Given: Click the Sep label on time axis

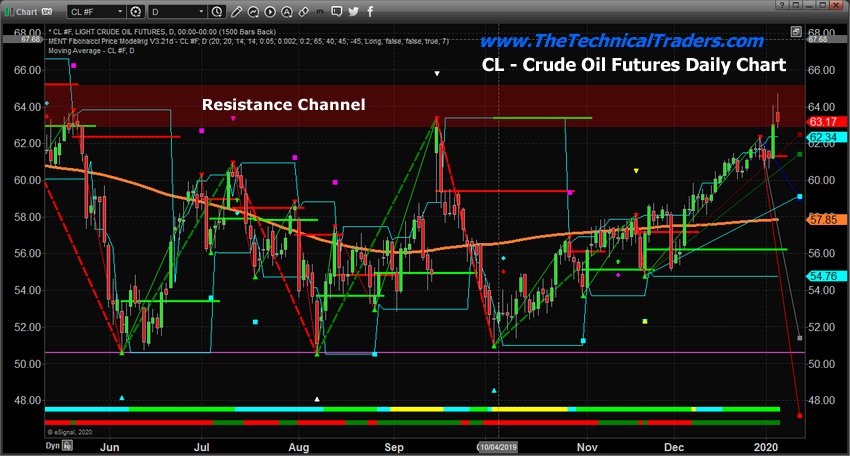Looking at the screenshot, I should (394, 447).
